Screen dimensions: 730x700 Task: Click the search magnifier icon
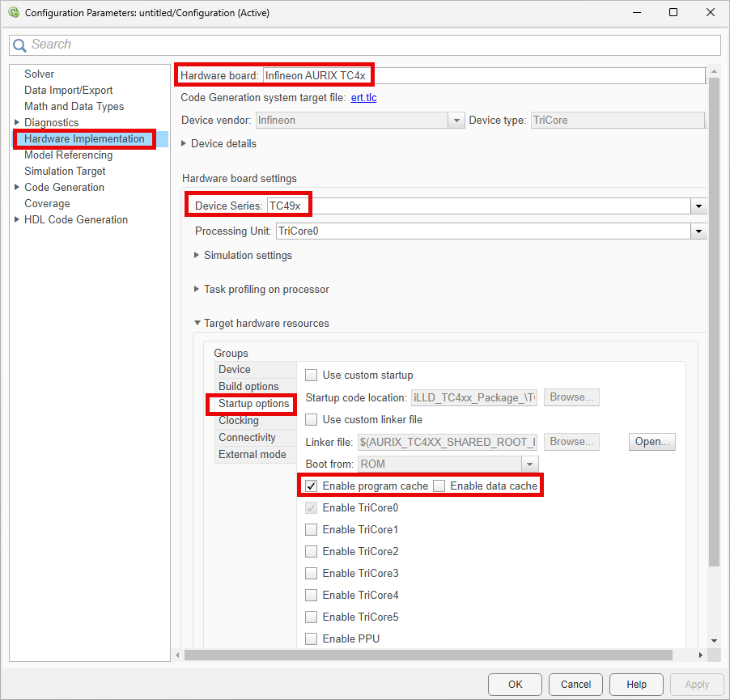(x=19, y=45)
